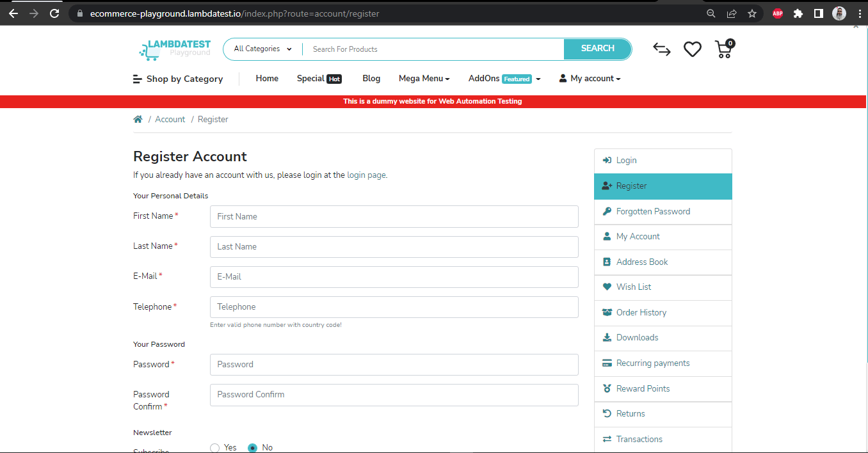Click the product comparison arrows icon
The width and height of the screenshot is (868, 453).
click(661, 49)
